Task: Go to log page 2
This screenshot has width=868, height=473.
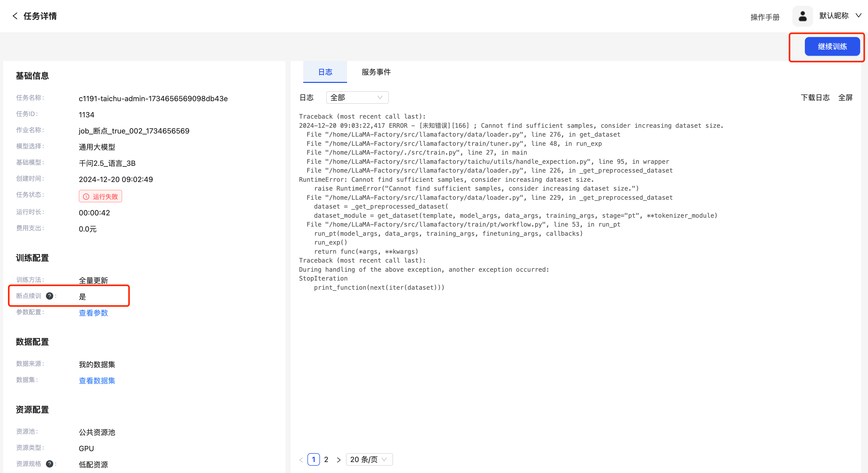Action: click(x=326, y=459)
